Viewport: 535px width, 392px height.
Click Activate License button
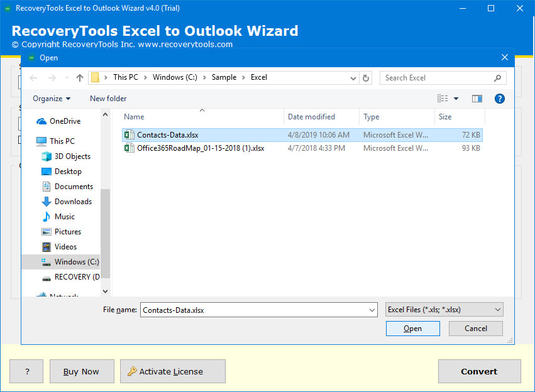click(x=173, y=371)
